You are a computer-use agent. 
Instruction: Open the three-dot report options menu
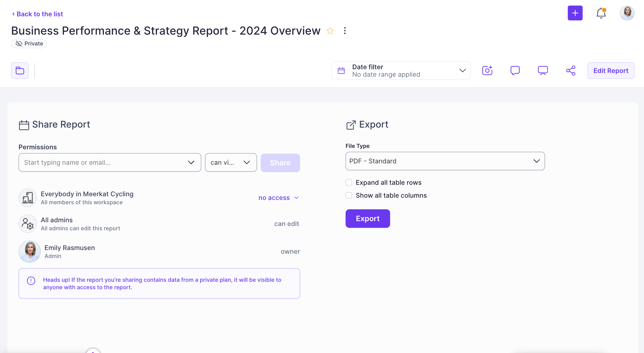(345, 31)
